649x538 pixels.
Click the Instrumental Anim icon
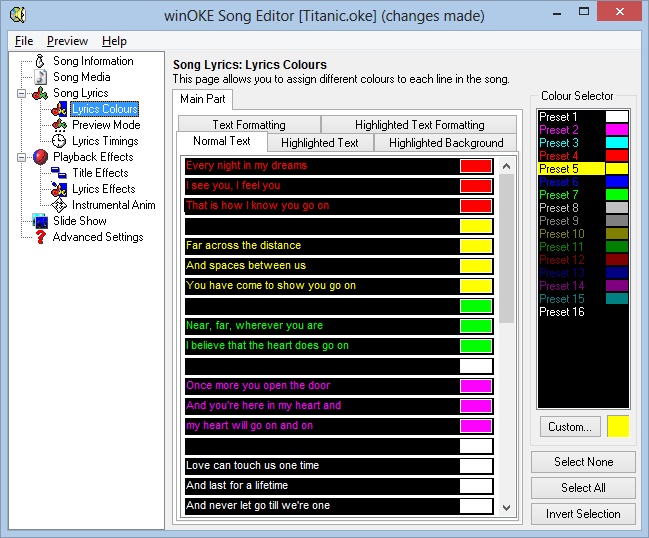click(x=60, y=205)
